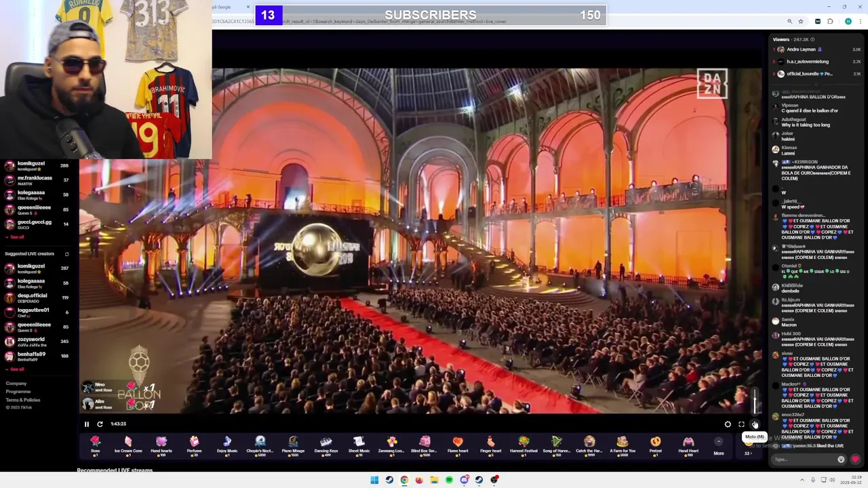Viewport: 868px width, 488px height.
Task: Send the Hand Heart gift
Action: point(688,445)
